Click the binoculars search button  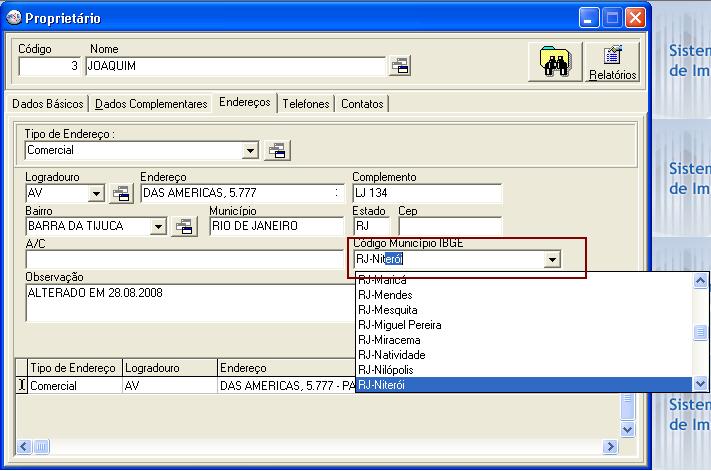pos(554,62)
